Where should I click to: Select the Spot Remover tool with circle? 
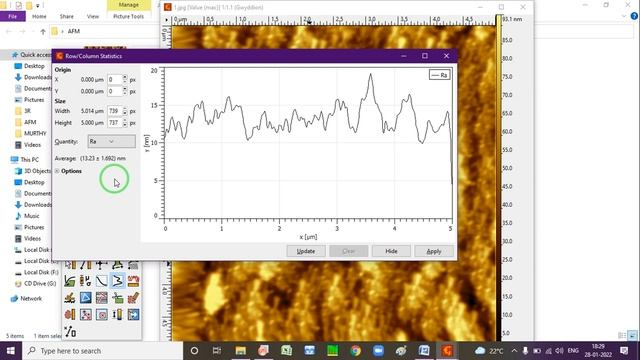[101, 315]
